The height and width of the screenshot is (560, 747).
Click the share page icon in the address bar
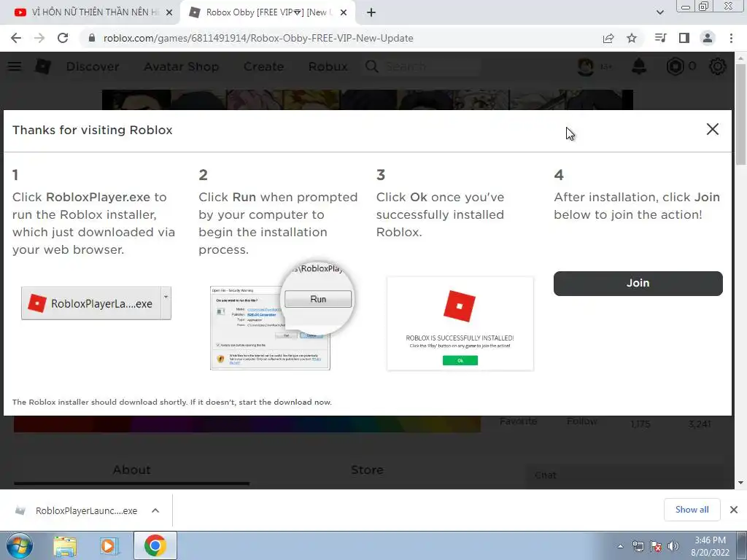tap(608, 38)
